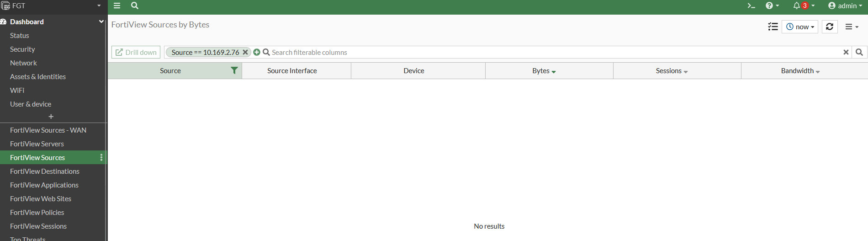Open the notifications bell with 3 alerts
Image resolution: width=868 pixels, height=241 pixels.
click(804, 6)
